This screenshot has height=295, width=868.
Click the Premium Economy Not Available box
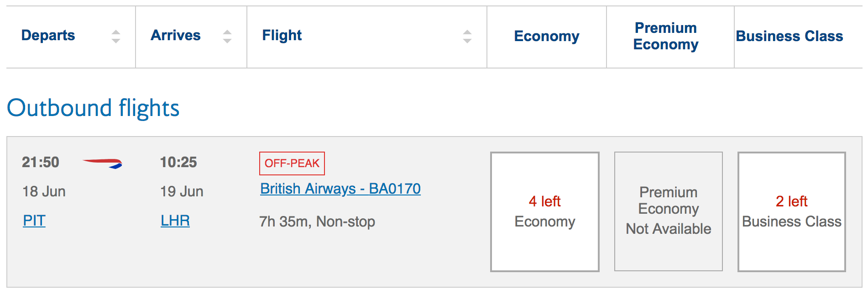pos(669,212)
